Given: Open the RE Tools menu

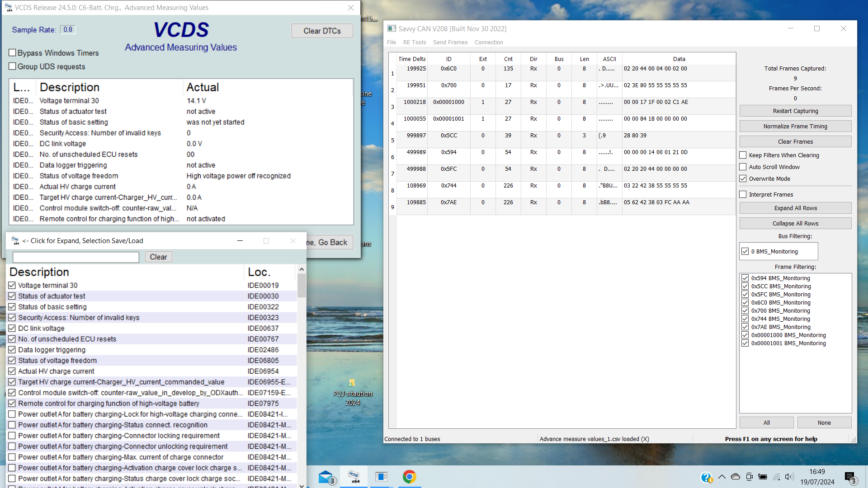Looking at the screenshot, I should point(414,42).
